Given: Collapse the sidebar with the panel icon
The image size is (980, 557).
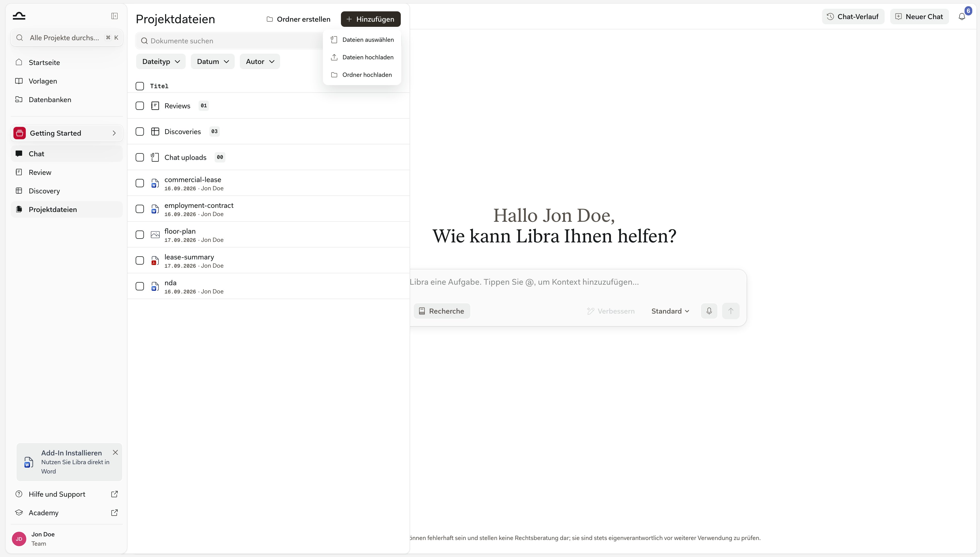Looking at the screenshot, I should coord(114,16).
